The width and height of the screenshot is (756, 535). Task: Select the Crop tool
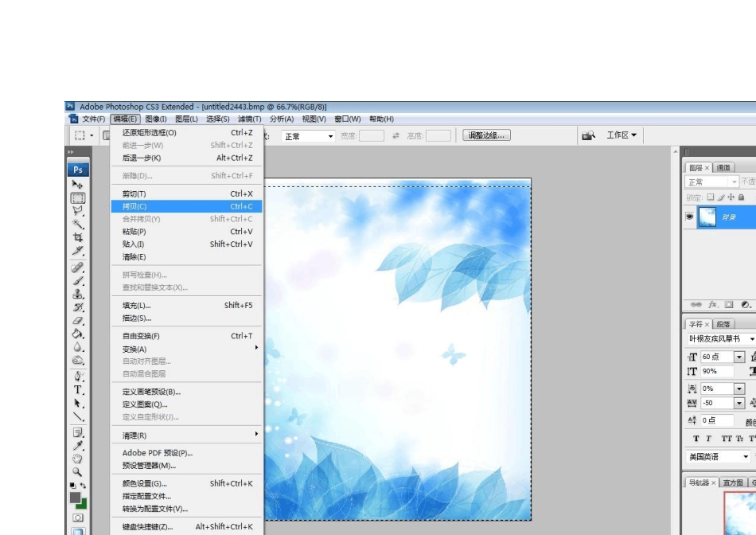click(x=78, y=237)
